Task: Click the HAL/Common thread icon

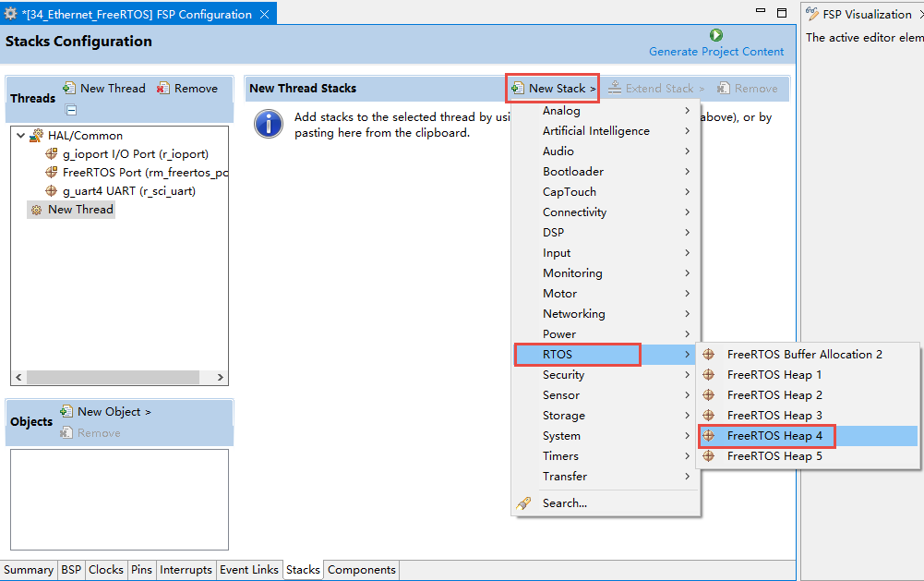Action: 37,135
